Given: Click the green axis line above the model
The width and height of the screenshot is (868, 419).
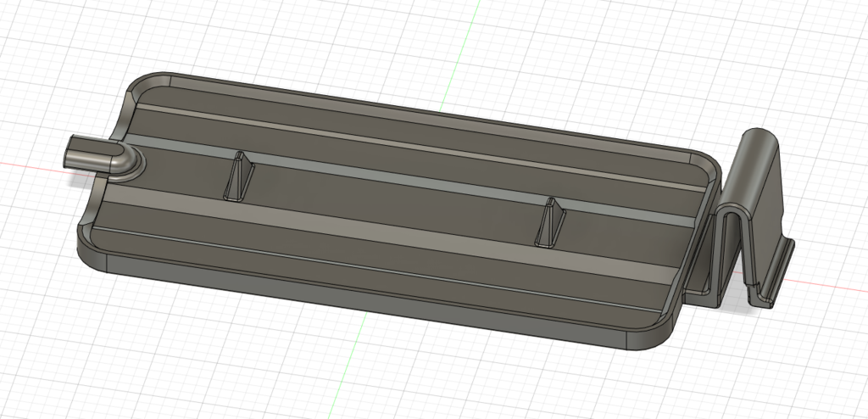Looking at the screenshot, I should point(469,34).
